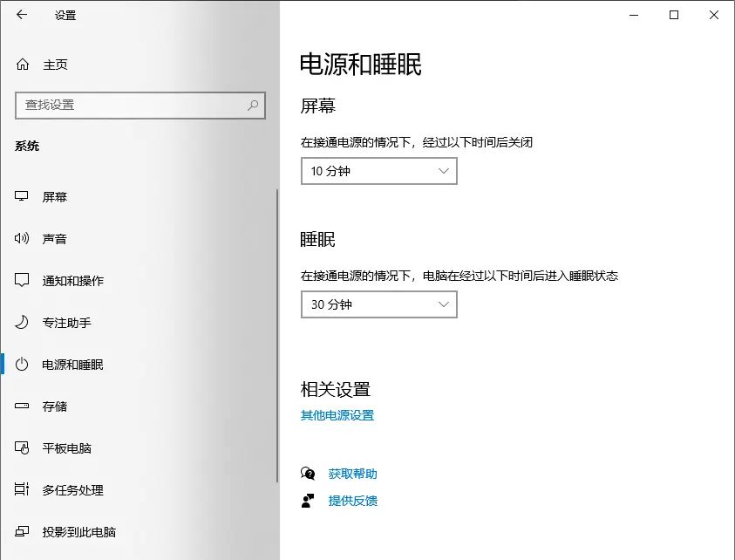The image size is (735, 560).
Task: Select 平板电脑 in the sidebar
Action: point(67,448)
